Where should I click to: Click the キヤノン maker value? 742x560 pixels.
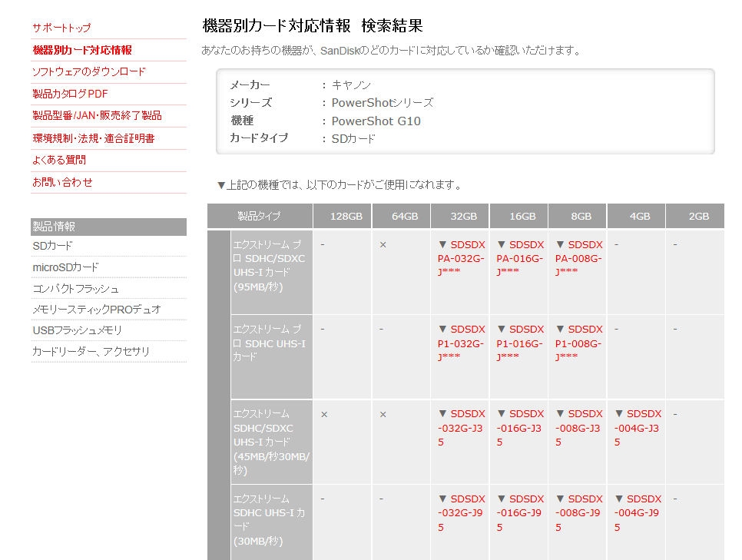click(351, 85)
